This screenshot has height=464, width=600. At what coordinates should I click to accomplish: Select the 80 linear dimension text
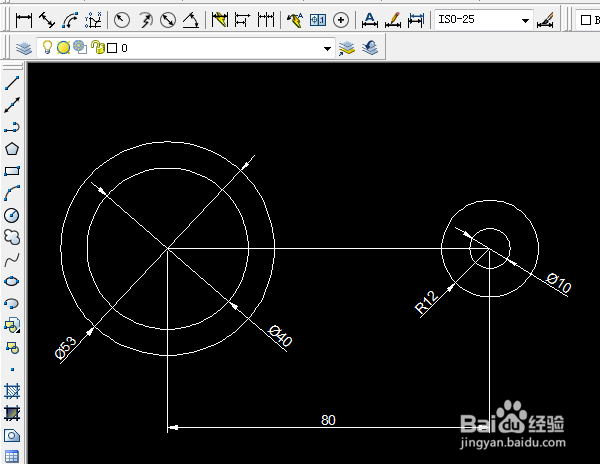[x=328, y=420]
